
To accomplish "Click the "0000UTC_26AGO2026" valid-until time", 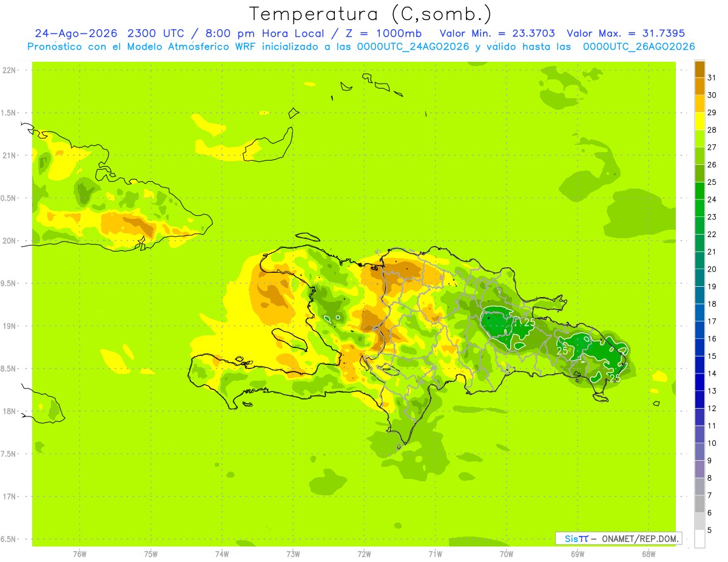I will click(638, 47).
